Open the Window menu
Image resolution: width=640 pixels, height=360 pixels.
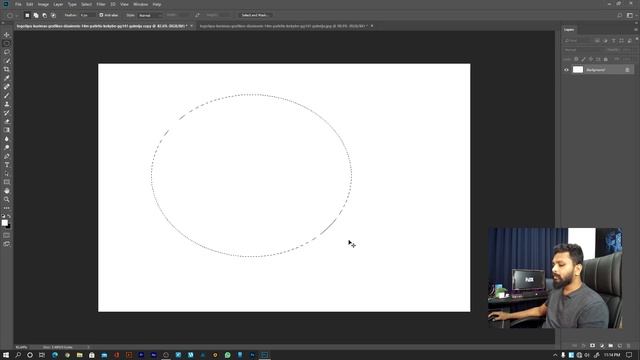140,4
